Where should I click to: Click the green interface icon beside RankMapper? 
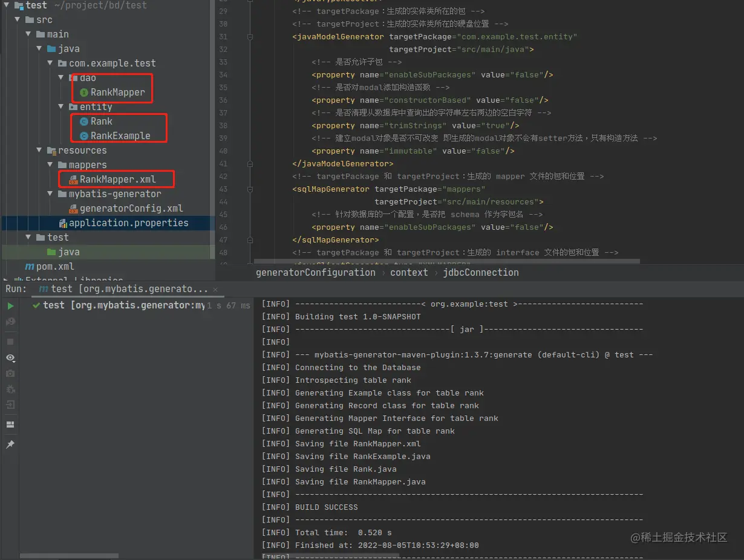tap(84, 93)
